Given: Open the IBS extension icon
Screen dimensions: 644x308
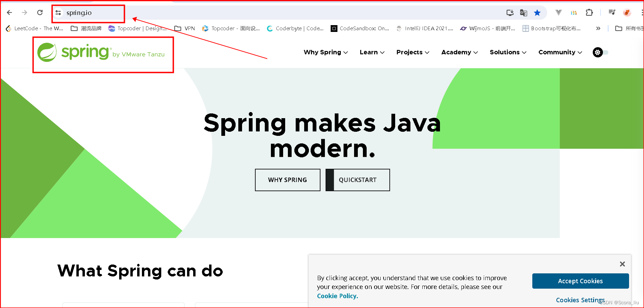Looking at the screenshot, I should (574, 13).
